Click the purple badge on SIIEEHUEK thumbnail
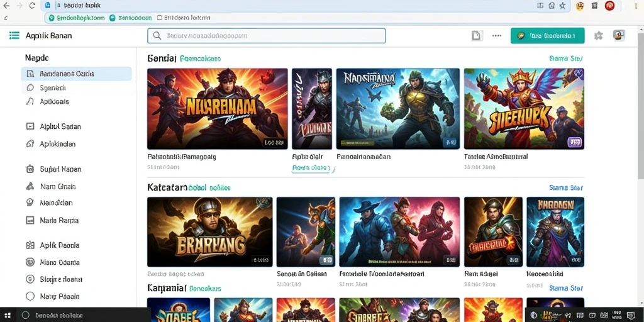The image size is (644, 322). (574, 142)
